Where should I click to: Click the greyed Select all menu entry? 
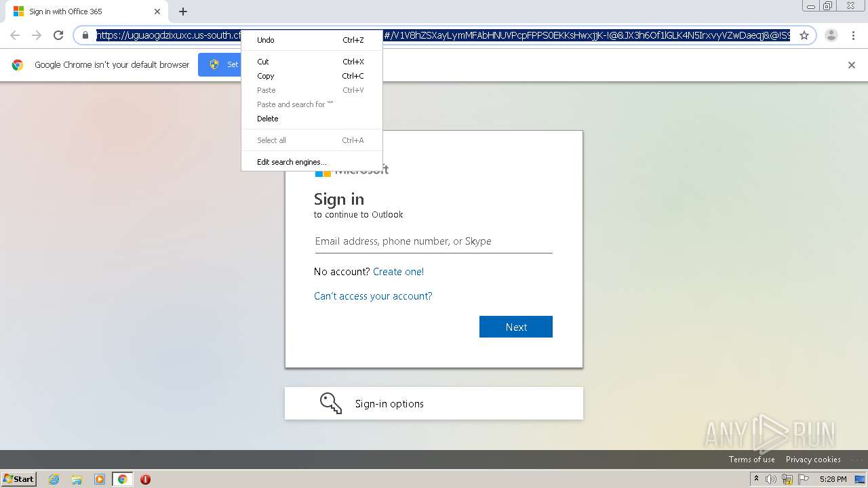click(312, 140)
